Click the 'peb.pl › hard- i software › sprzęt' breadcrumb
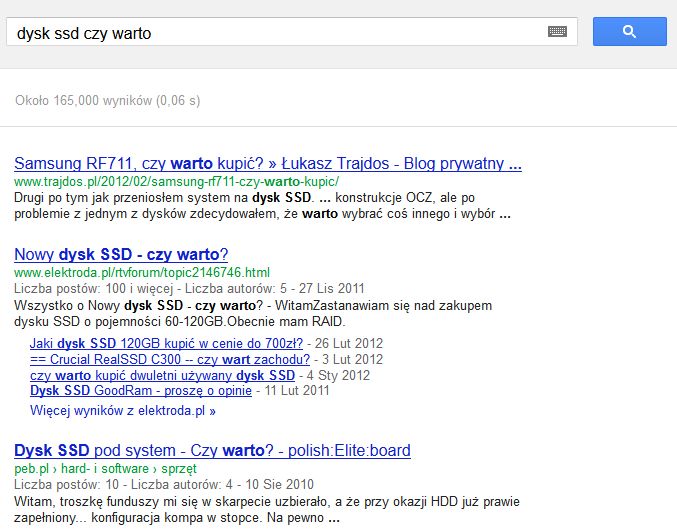 click(105, 469)
